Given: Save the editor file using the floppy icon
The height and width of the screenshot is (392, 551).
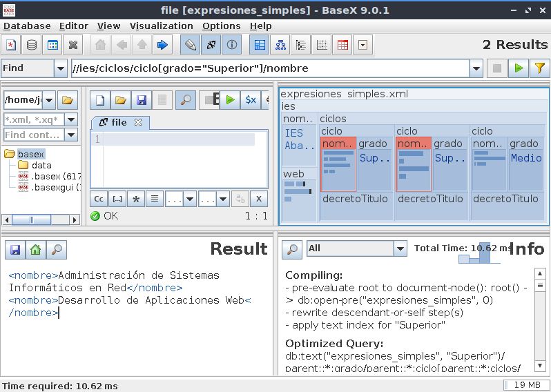Looking at the screenshot, I should (x=142, y=100).
